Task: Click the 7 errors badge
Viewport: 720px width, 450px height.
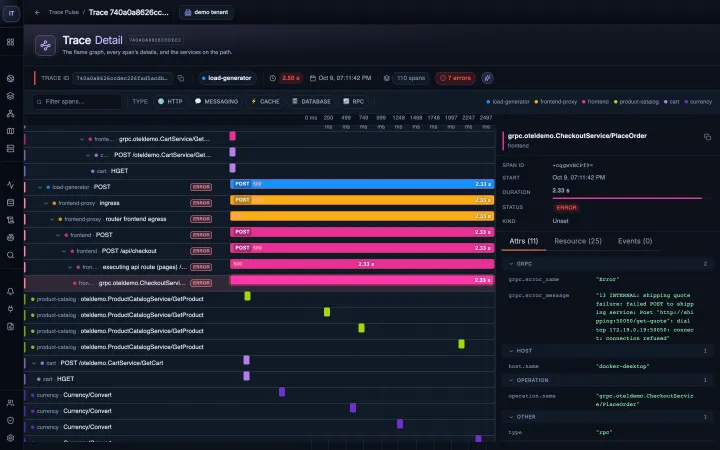Action: pos(455,78)
